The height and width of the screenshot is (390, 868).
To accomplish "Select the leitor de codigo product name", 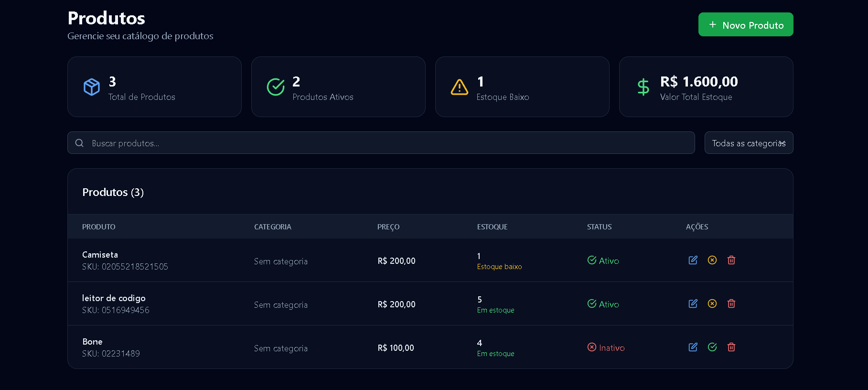I will pos(114,298).
